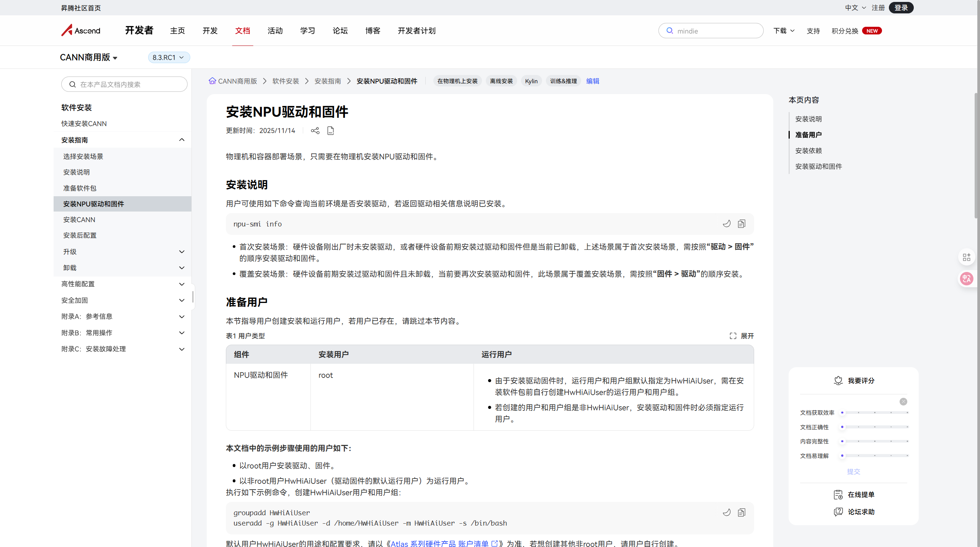Viewport: 980px width, 547px height.
Task: Expand the 安全加固 section
Action: coord(182,300)
